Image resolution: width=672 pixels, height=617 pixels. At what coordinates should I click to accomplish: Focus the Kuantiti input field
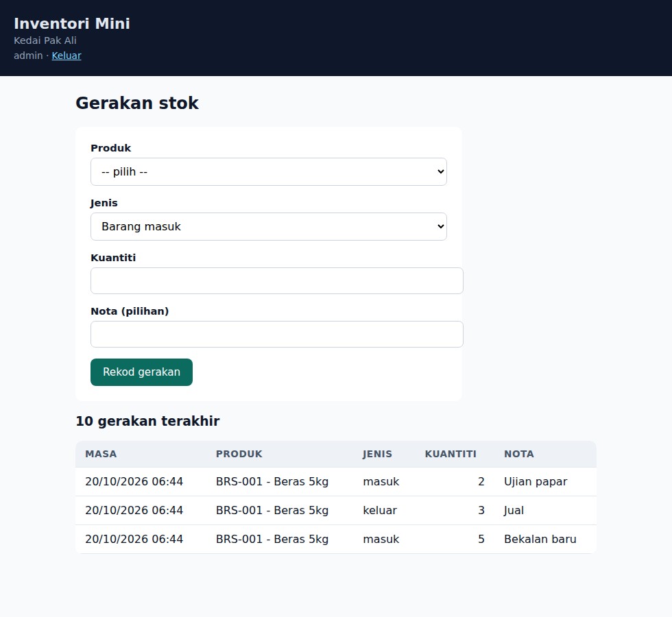(x=277, y=280)
